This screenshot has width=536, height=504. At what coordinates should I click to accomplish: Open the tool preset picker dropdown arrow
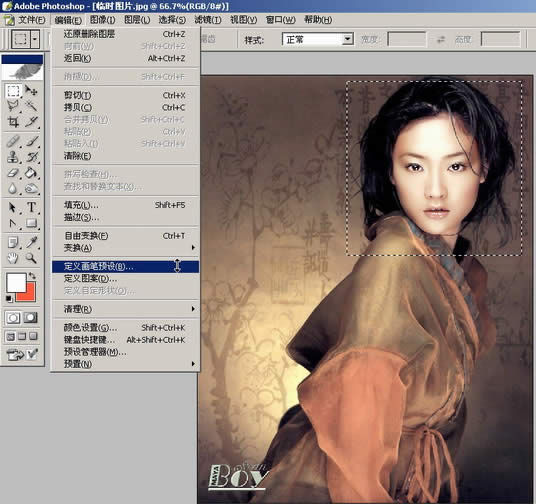pyautogui.click(x=35, y=39)
